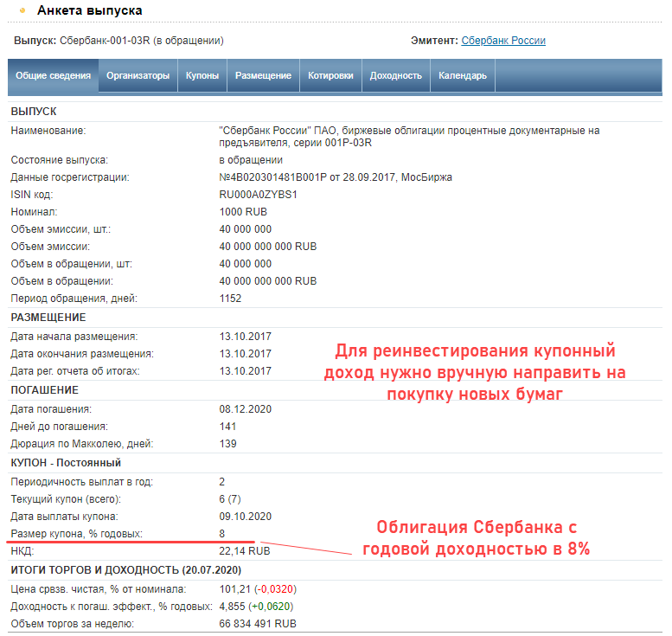Screen dimensions: 672x636
Task: Click the Анкета выпуска page heading
Action: click(89, 10)
